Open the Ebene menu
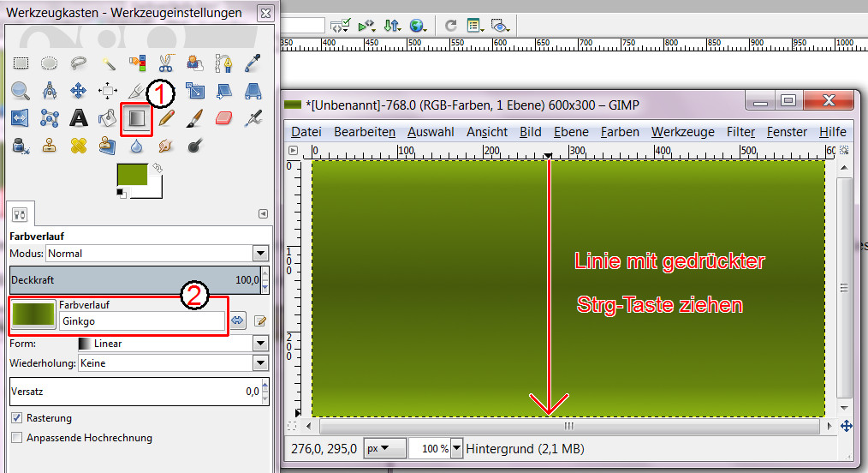Viewport: 868px width, 473px height. [x=571, y=132]
